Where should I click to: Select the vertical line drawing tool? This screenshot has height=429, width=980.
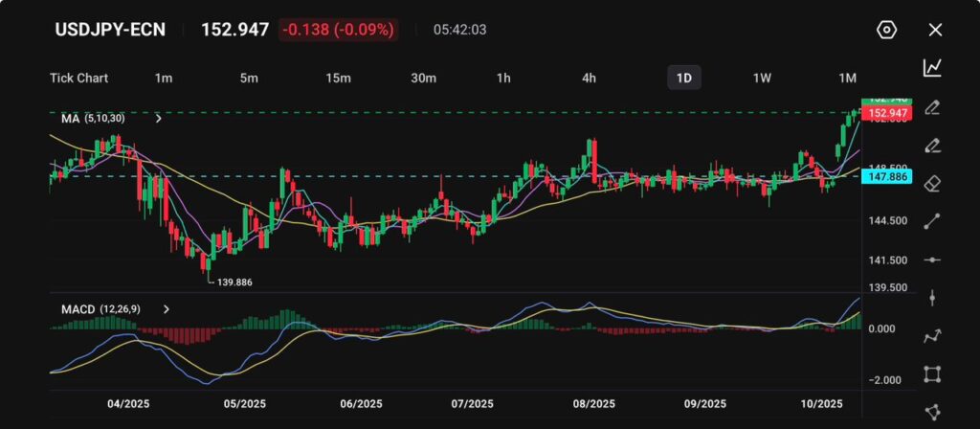[931, 298]
